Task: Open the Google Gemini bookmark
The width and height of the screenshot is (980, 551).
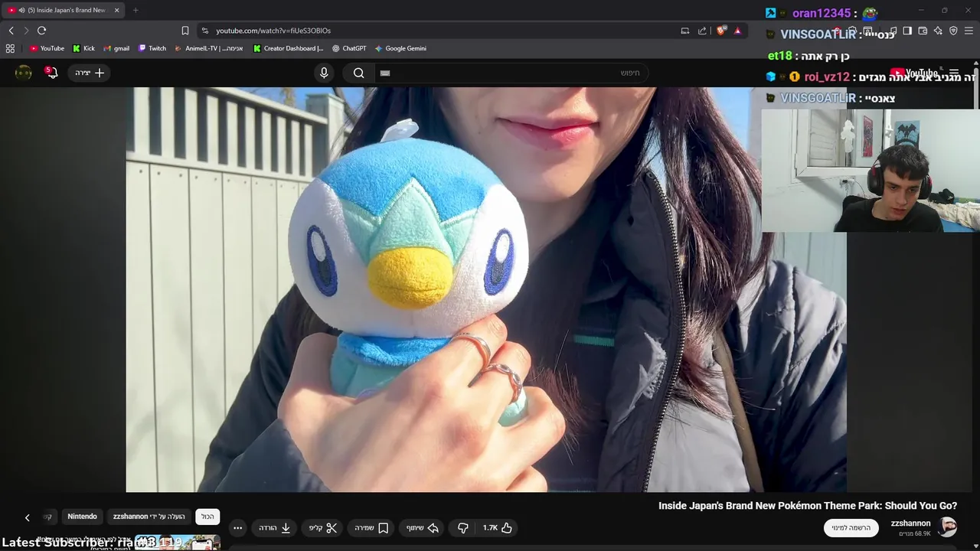Action: pyautogui.click(x=400, y=48)
